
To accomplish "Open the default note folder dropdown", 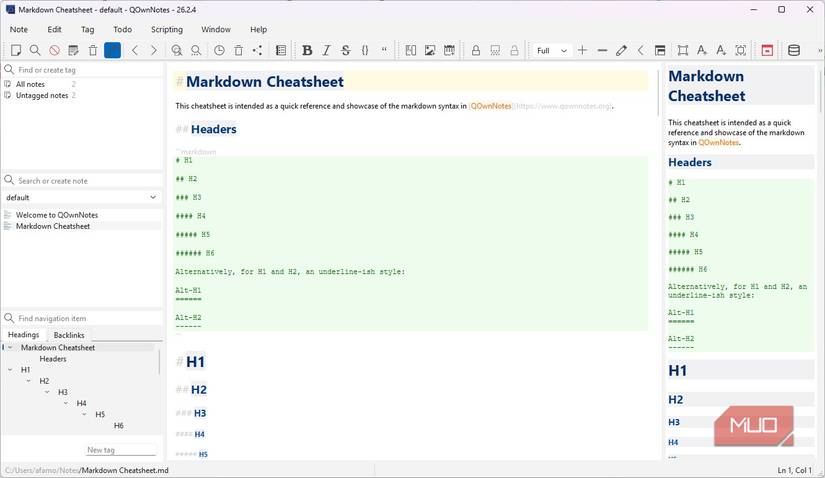I will 82,197.
